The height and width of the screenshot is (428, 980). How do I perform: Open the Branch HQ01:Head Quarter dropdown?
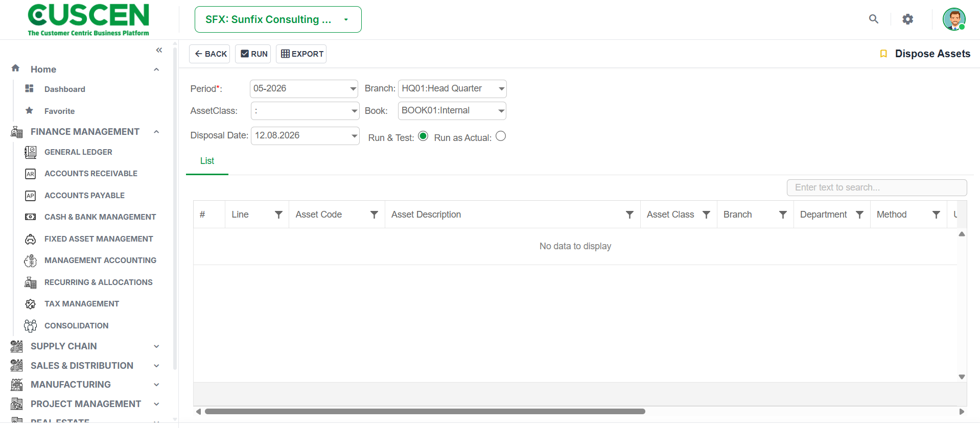point(452,89)
